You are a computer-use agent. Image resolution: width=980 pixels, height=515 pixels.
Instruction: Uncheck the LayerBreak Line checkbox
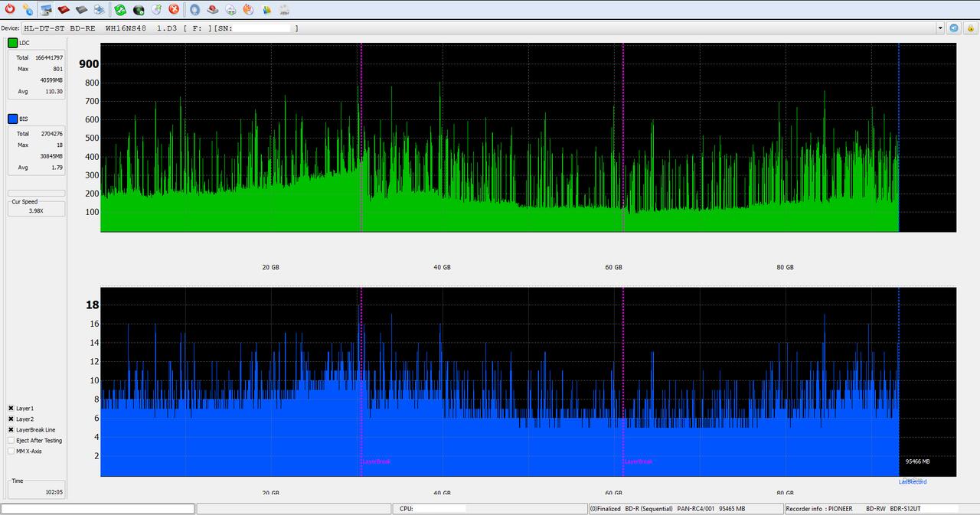point(11,430)
